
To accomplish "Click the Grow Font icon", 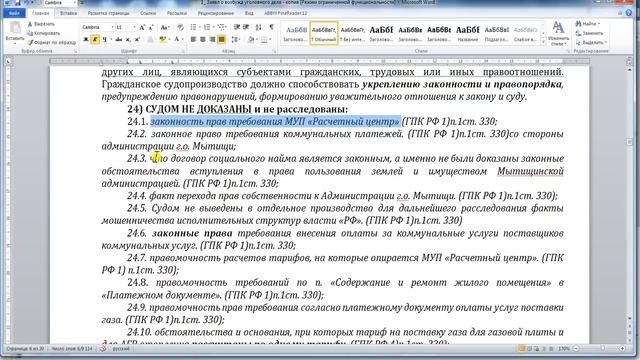I will pyautogui.click(x=142, y=27).
